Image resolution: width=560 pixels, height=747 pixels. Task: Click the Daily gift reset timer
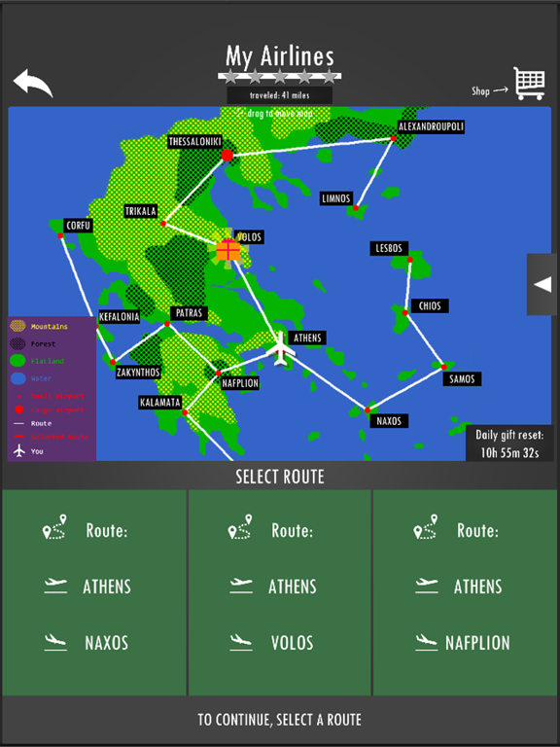tap(509, 444)
